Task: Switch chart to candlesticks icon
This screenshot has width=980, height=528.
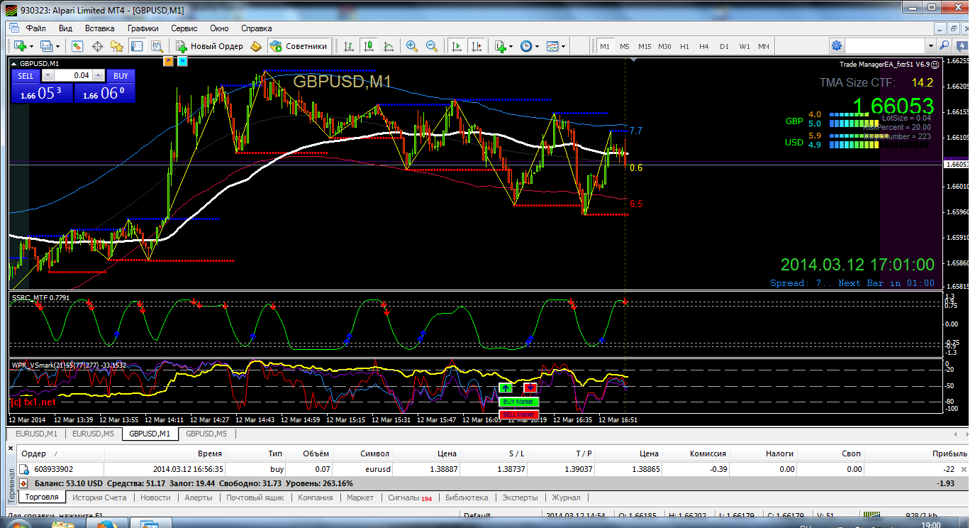Action: (369, 46)
